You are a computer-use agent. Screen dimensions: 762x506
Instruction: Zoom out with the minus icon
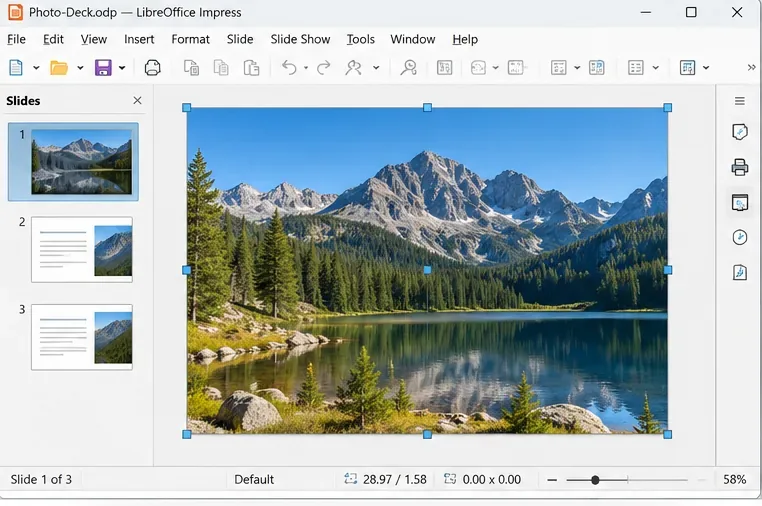tap(552, 480)
